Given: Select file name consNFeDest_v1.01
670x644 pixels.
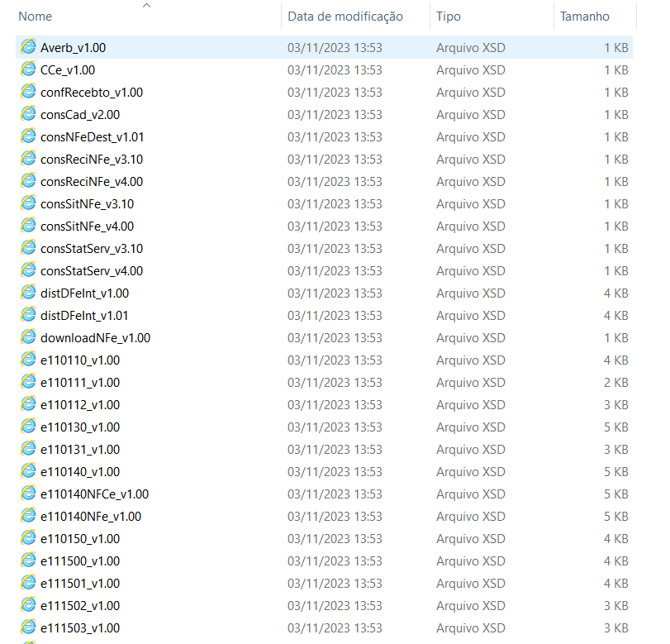Looking at the screenshot, I should (92, 137).
